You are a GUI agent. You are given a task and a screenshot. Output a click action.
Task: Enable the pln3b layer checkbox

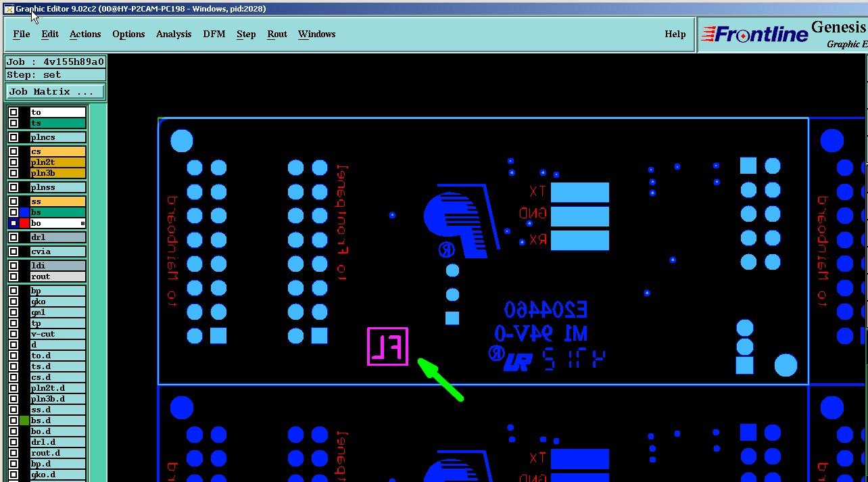14,173
